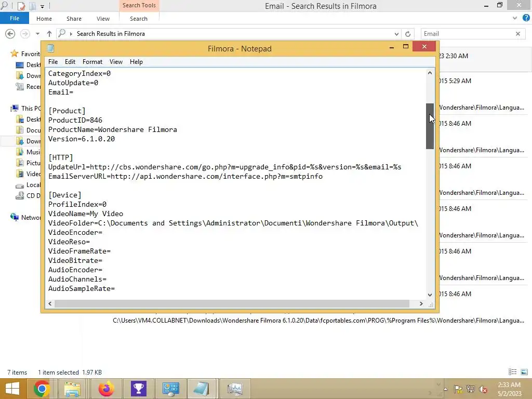Viewport: 532px width, 399px height.
Task: Open performance monitor taskbar icon
Action: (235, 389)
